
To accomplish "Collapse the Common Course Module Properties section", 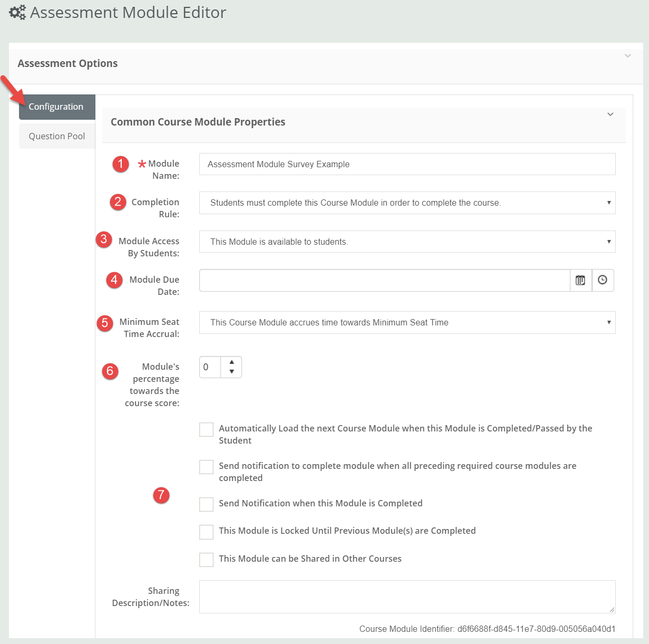I will (x=611, y=114).
